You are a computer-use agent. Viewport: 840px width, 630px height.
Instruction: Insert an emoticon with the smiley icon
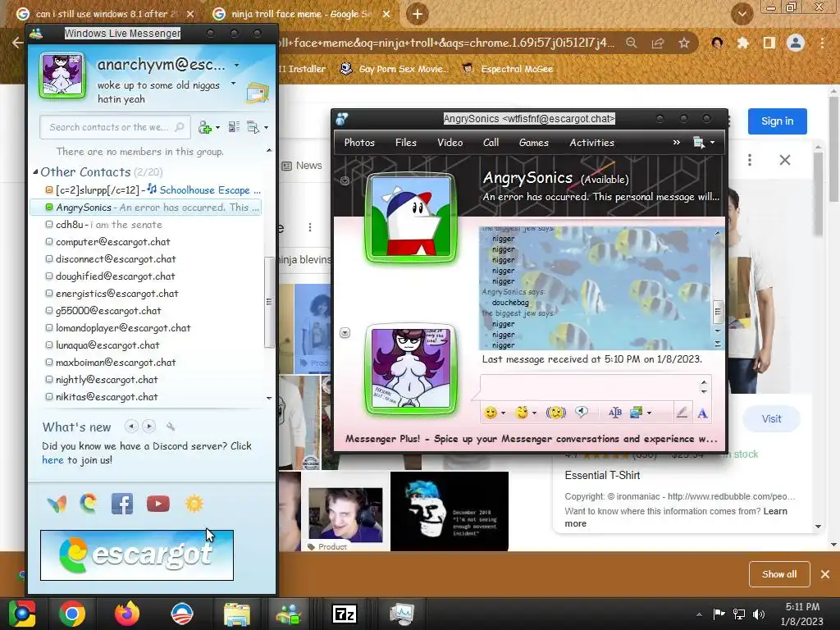coord(491,413)
